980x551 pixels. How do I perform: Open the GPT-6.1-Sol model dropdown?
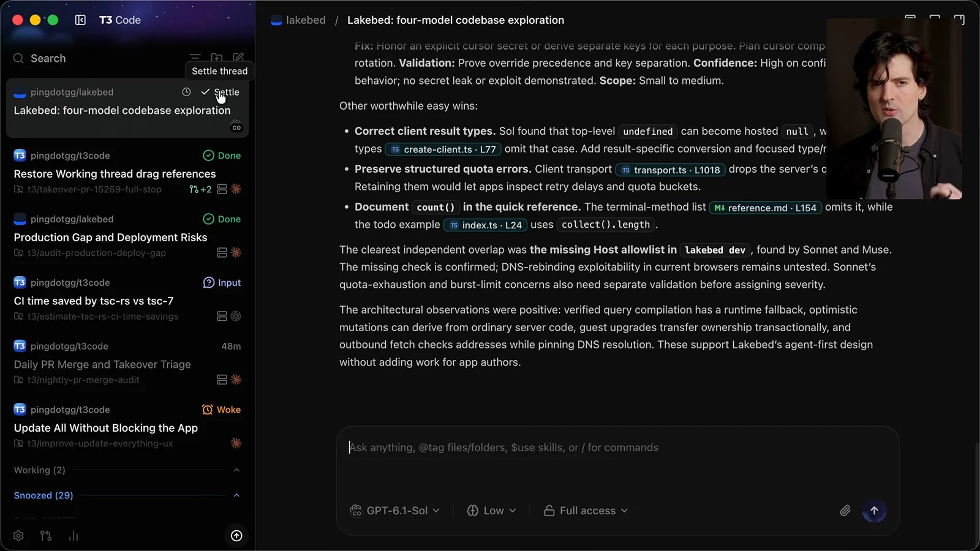395,511
